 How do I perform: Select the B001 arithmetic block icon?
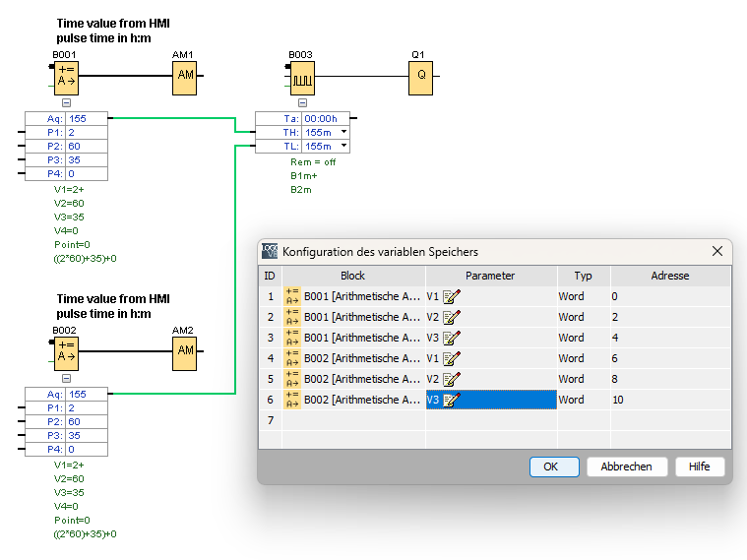(66, 75)
